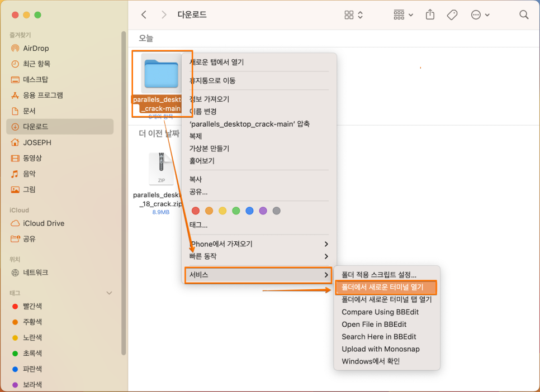The height and width of the screenshot is (392, 540).
Task: Open 데스크탑 in the sidebar
Action: point(60,79)
